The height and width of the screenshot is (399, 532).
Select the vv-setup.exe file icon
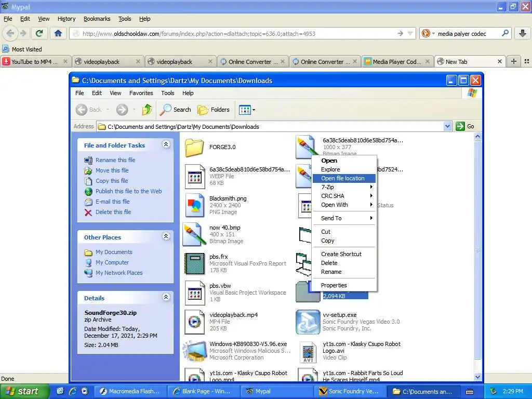coord(308,322)
